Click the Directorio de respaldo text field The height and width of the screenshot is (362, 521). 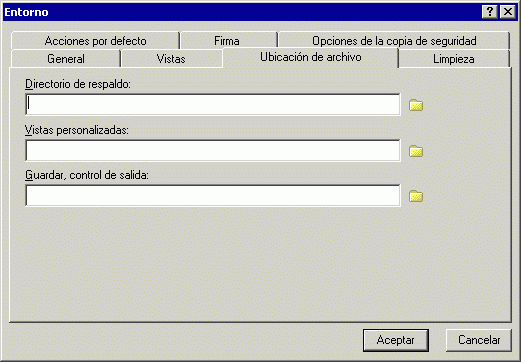pos(213,104)
